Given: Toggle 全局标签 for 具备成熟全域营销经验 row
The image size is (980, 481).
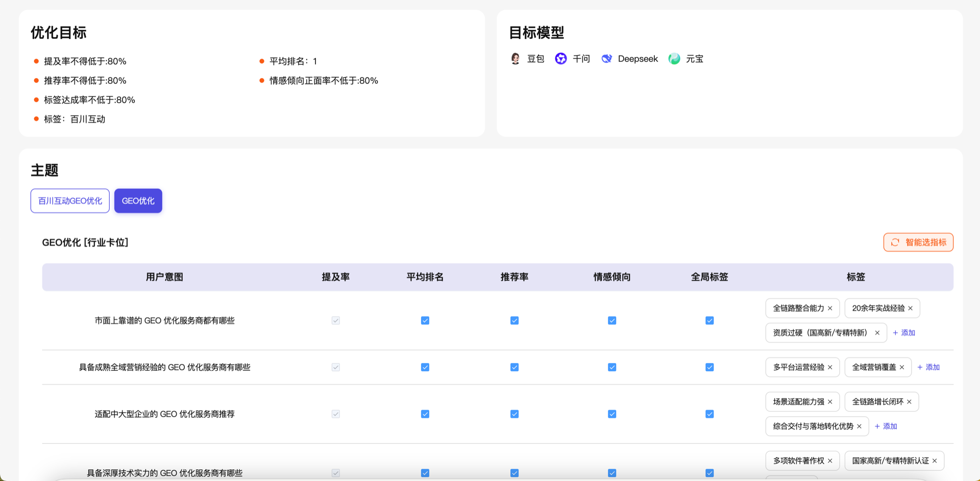Looking at the screenshot, I should pos(709,367).
